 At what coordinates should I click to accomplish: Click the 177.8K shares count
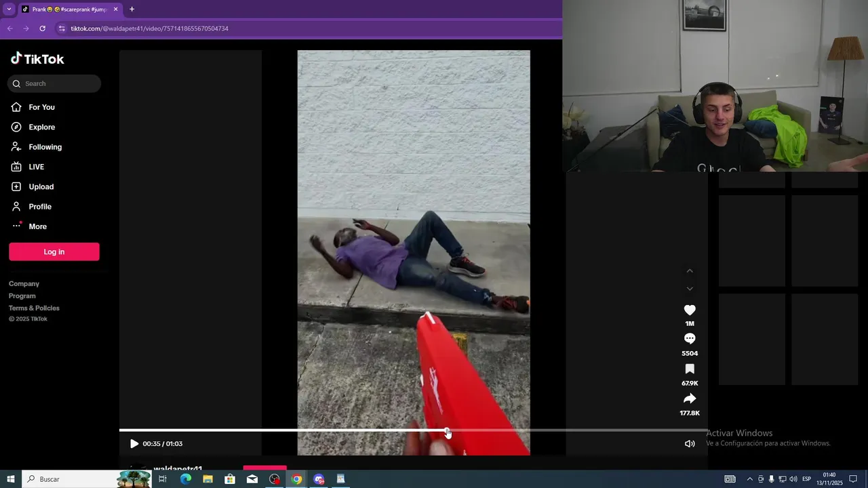click(x=690, y=413)
